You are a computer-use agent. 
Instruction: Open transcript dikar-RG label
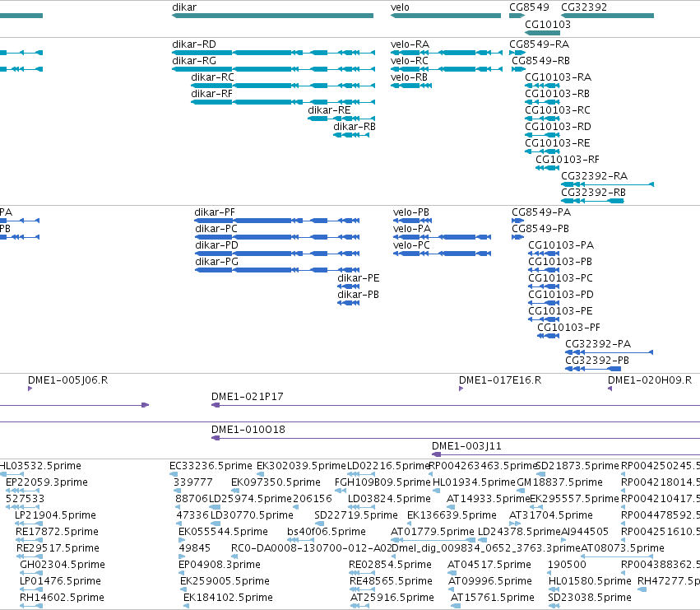[x=194, y=61]
